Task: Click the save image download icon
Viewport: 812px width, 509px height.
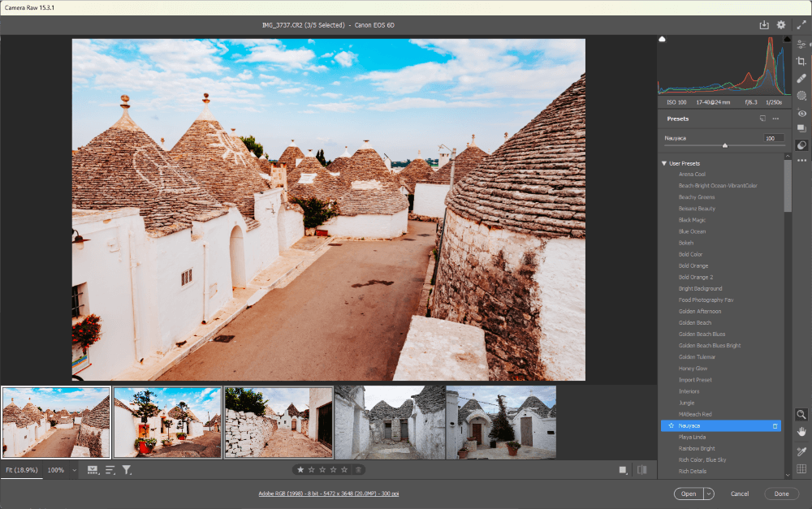Action: (764, 25)
